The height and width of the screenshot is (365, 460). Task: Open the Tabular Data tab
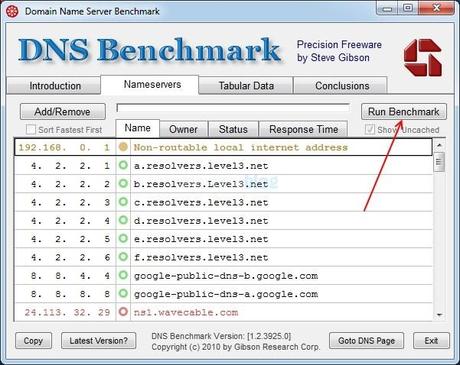point(246,86)
